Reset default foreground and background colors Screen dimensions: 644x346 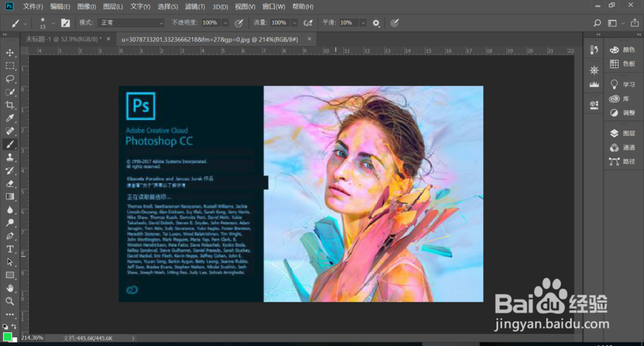[x=5, y=326]
